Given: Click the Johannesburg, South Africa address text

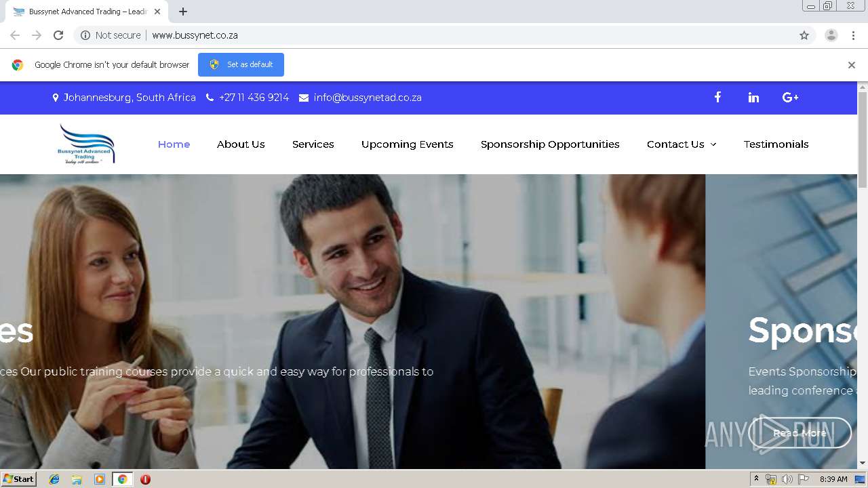Looking at the screenshot, I should [x=130, y=98].
